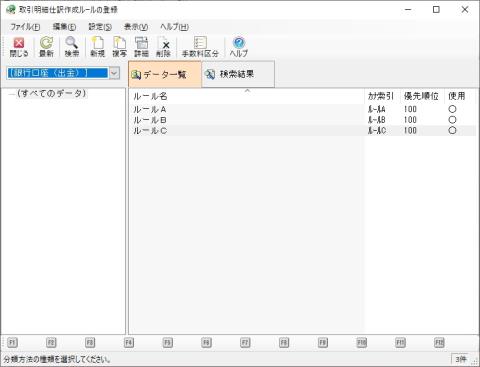The image size is (480, 367).
Task: Select the ルールB row
Action: click(302, 120)
